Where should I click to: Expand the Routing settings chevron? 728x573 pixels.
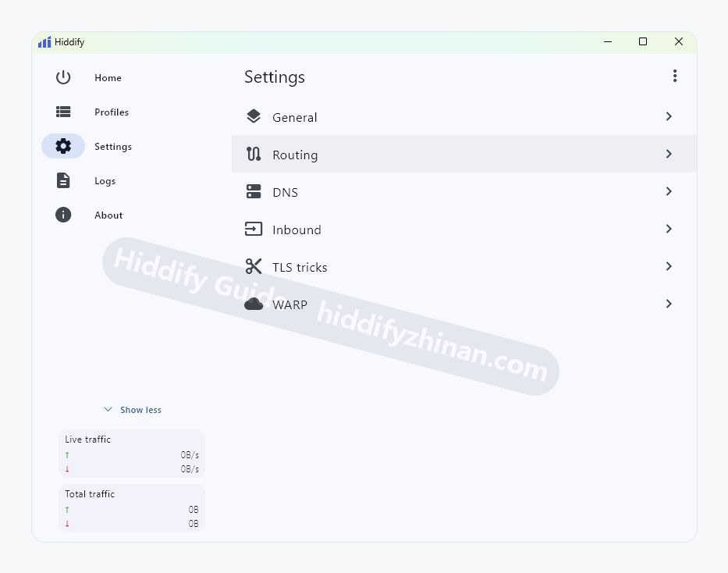[669, 154]
